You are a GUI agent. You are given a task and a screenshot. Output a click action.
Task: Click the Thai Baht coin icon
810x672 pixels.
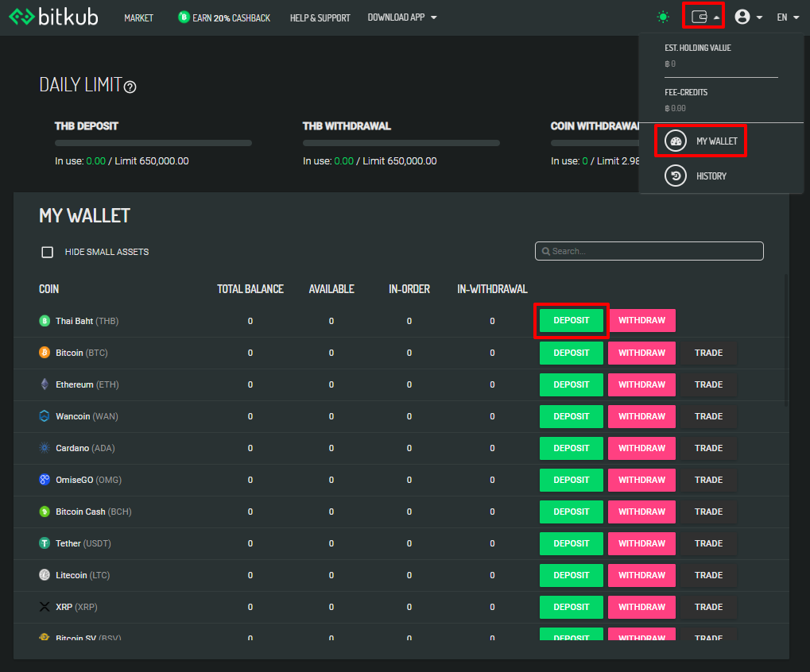(45, 321)
